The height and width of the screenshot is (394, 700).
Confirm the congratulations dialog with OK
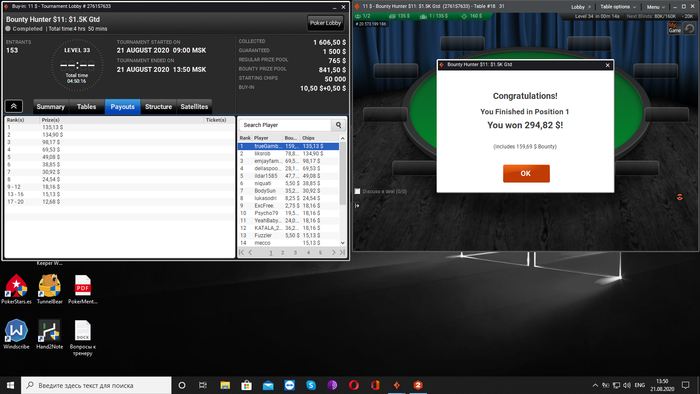click(526, 174)
